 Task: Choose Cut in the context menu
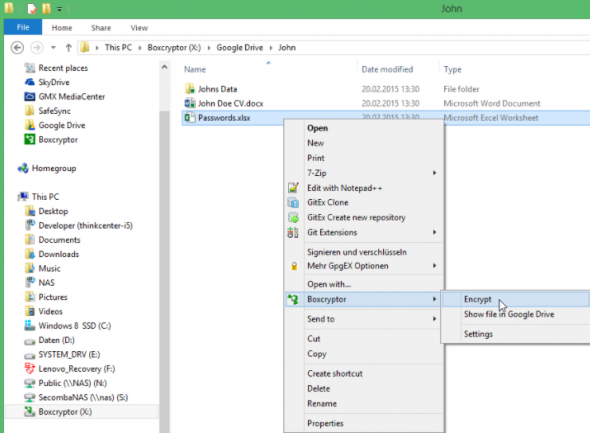[x=313, y=339]
